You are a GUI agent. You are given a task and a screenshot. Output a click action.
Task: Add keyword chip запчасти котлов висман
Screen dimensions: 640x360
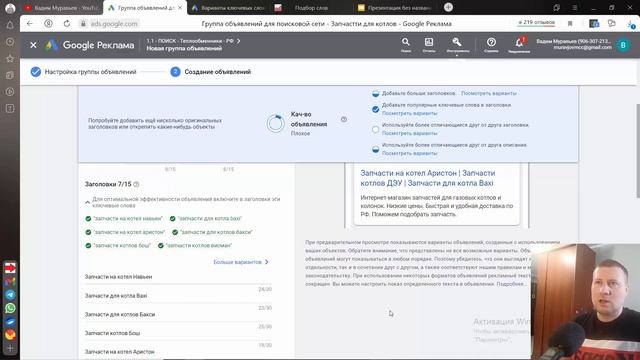click(x=195, y=246)
